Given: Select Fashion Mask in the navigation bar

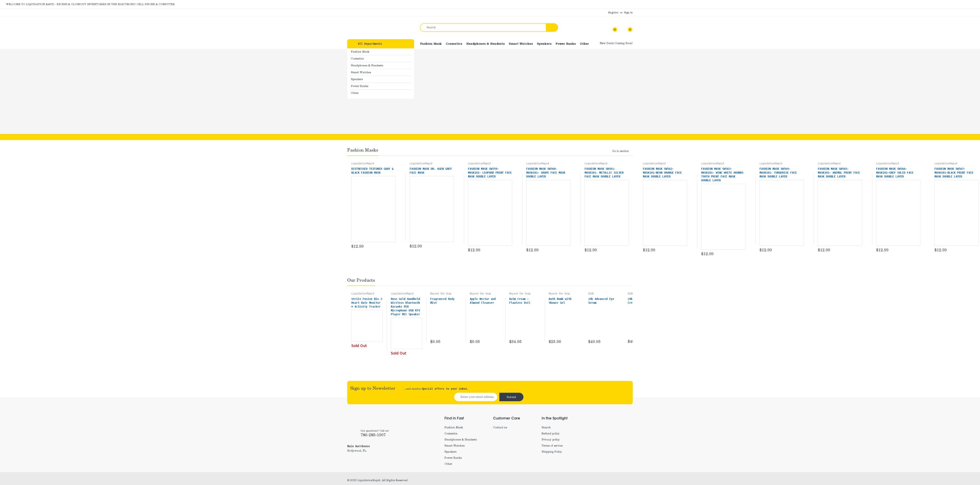Looking at the screenshot, I should coord(431,44).
